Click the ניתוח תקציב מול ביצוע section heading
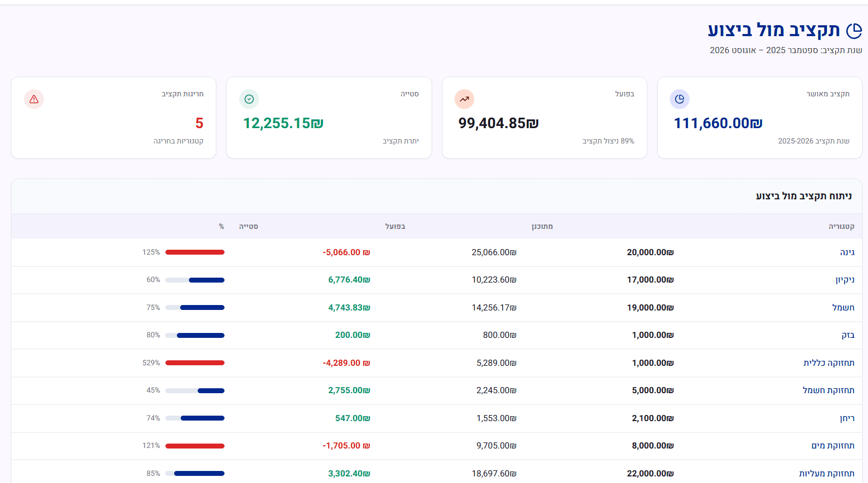Image resolution: width=868 pixels, height=483 pixels. pos(804,196)
